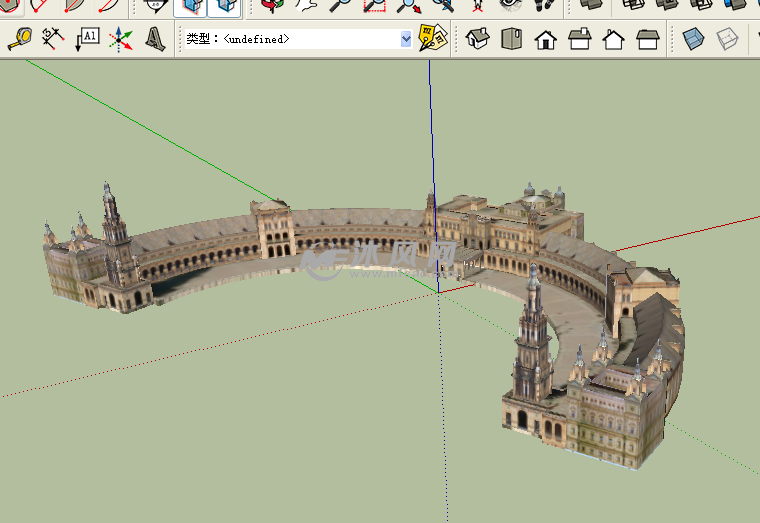Switch to Right view
The image size is (760, 523).
580,39
